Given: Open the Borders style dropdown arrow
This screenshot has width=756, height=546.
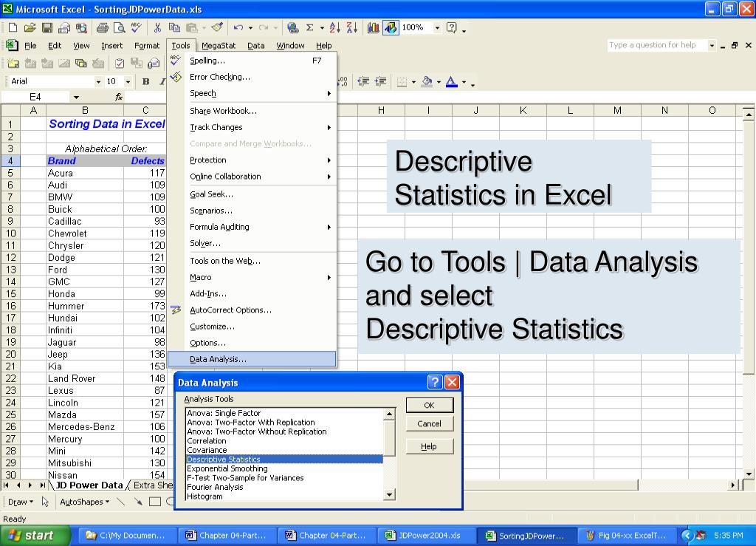Looking at the screenshot, I should [413, 81].
